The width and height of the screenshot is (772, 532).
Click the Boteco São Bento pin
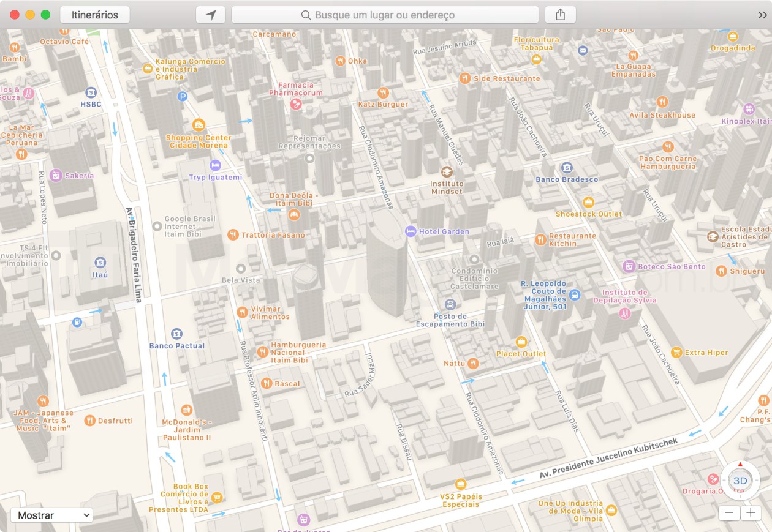(629, 266)
